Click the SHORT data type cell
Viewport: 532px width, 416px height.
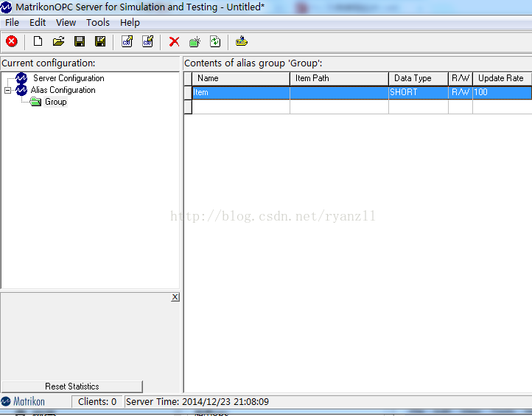(419, 92)
